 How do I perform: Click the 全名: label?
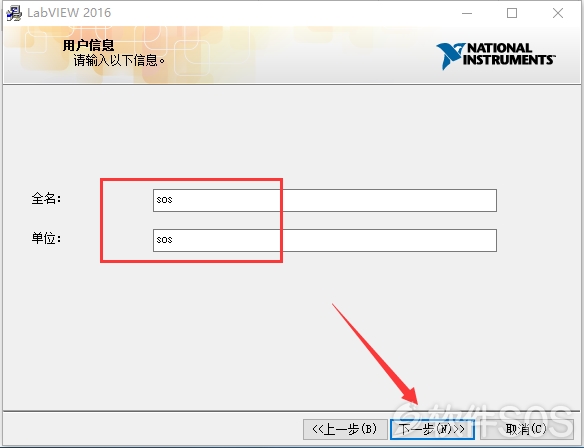point(46,198)
